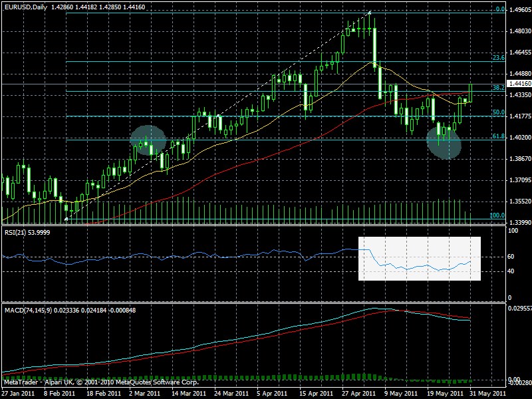Click price axis value 1.37095

[x=520, y=180]
